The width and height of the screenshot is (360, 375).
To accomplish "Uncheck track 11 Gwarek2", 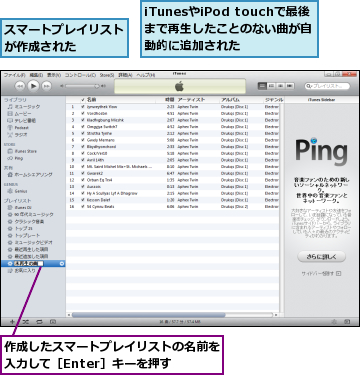I will coord(83,174).
